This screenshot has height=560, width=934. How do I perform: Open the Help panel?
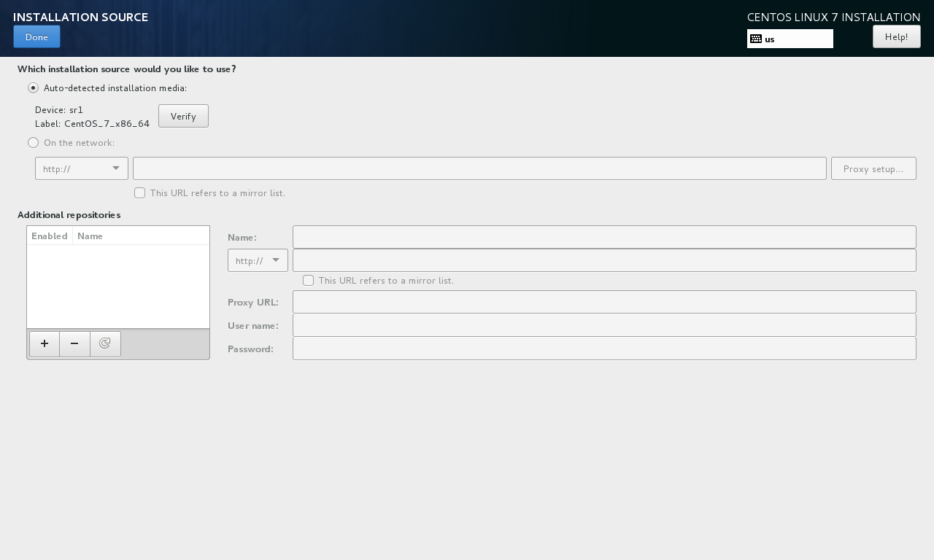(896, 36)
